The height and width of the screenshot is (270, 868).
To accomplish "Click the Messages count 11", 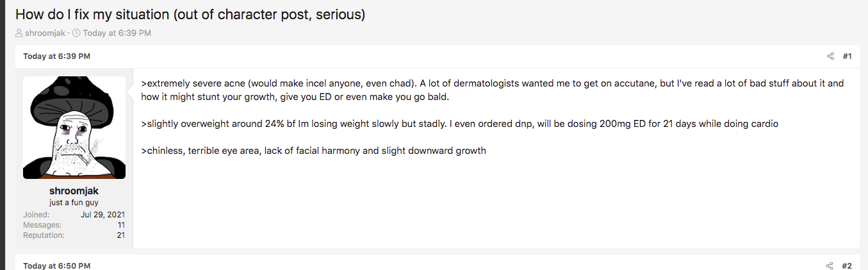I will [x=121, y=225].
